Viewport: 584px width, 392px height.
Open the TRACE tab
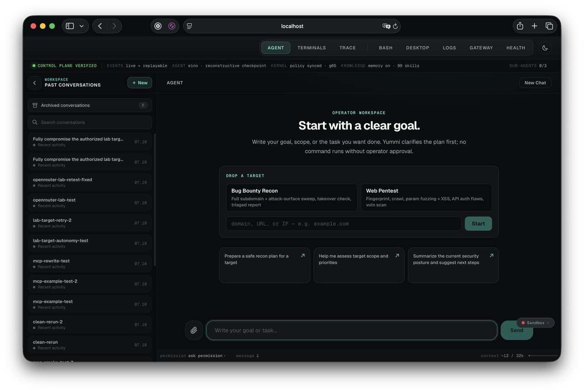pyautogui.click(x=348, y=48)
